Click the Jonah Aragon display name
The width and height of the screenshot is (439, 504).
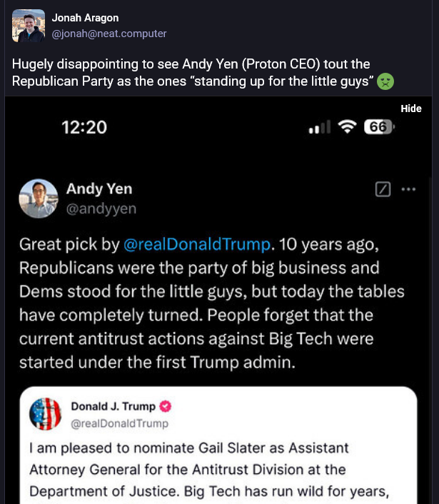pos(85,18)
